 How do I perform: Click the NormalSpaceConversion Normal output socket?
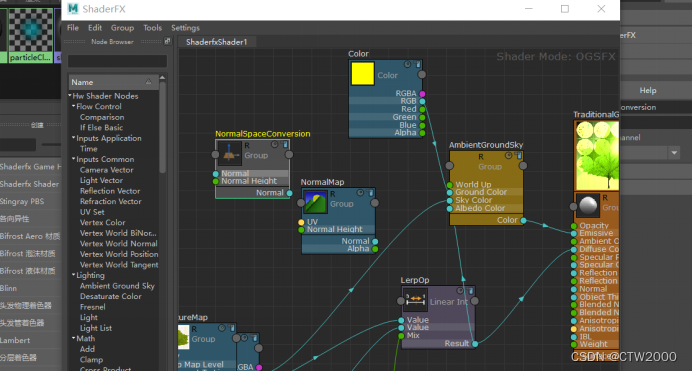click(289, 193)
